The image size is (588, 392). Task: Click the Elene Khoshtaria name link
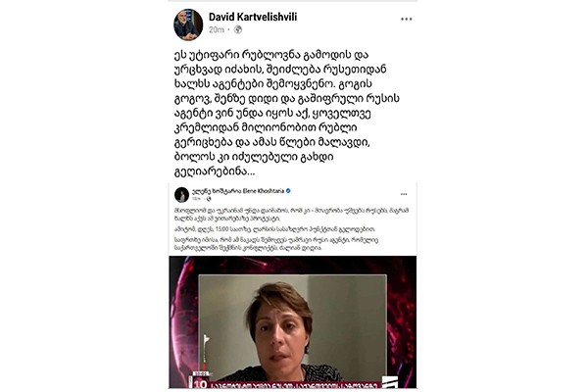[238, 191]
